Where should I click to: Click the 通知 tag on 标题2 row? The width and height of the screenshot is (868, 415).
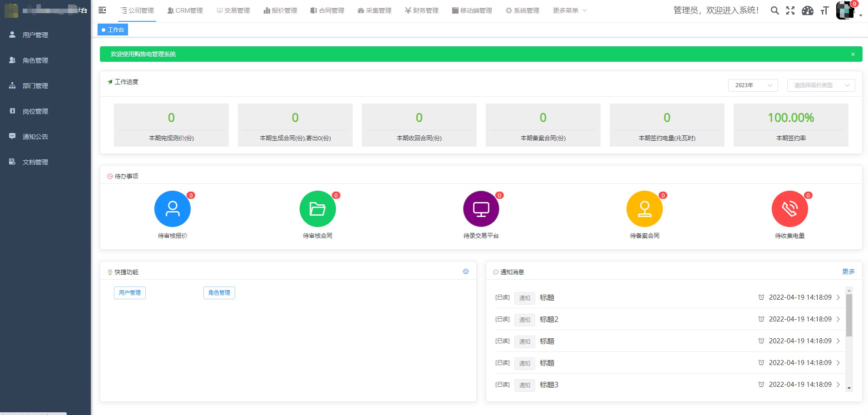pyautogui.click(x=525, y=320)
